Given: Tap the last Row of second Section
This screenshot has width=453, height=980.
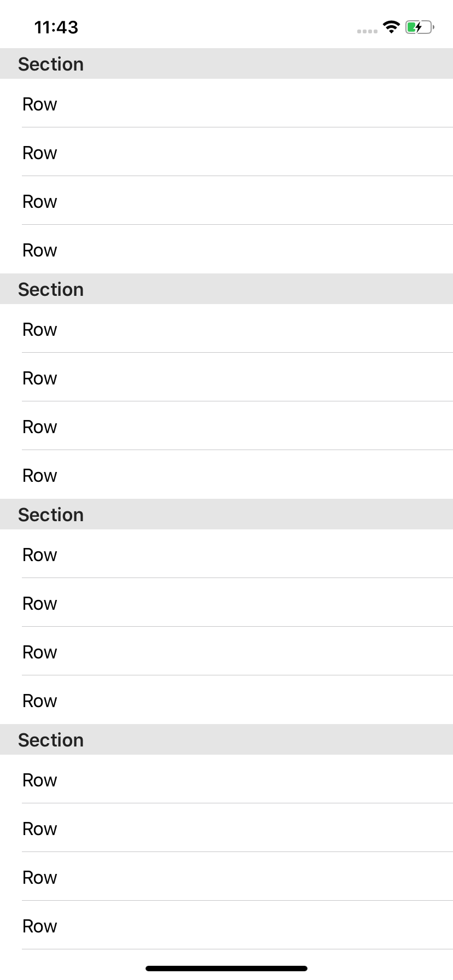Looking at the screenshot, I should coord(226,475).
